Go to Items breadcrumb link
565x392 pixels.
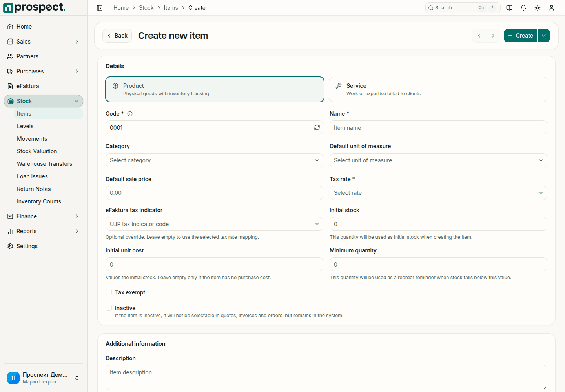click(171, 8)
